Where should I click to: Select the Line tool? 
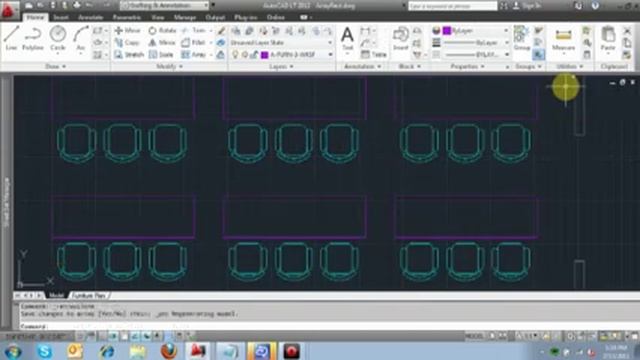pyautogui.click(x=11, y=38)
